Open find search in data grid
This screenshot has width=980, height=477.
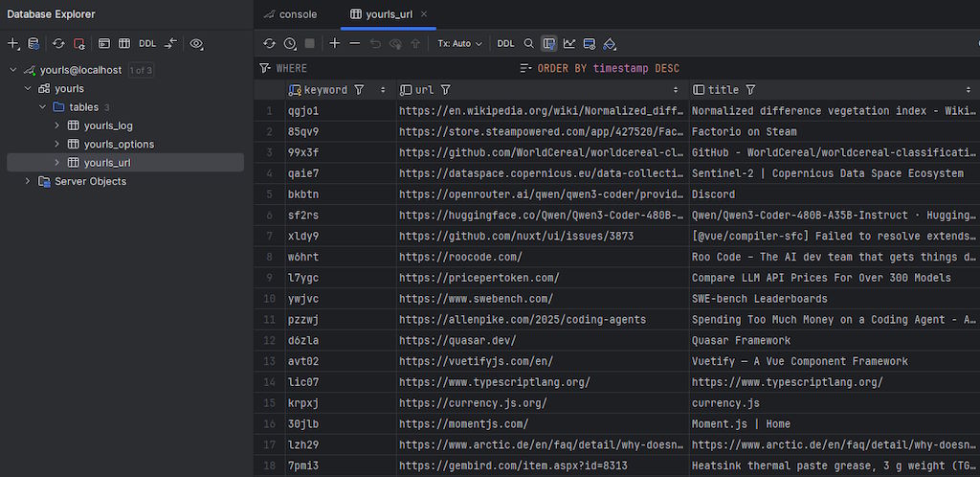tap(528, 44)
